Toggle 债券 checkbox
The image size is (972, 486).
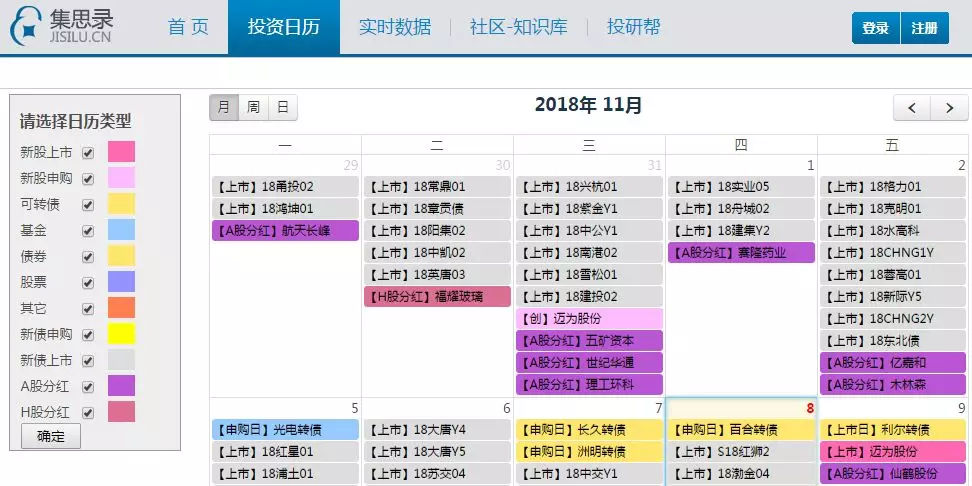point(88,257)
